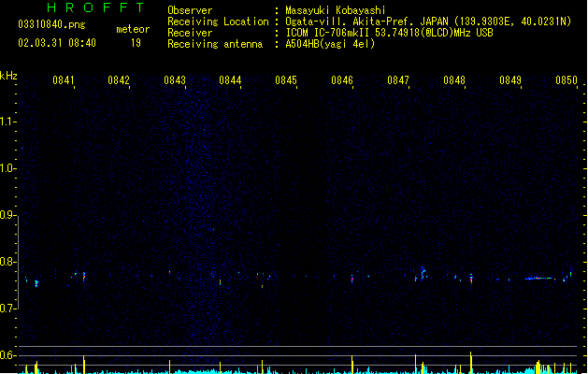Click the 0.8 frequency axis label
This screenshot has width=588, height=374.
click(x=7, y=262)
